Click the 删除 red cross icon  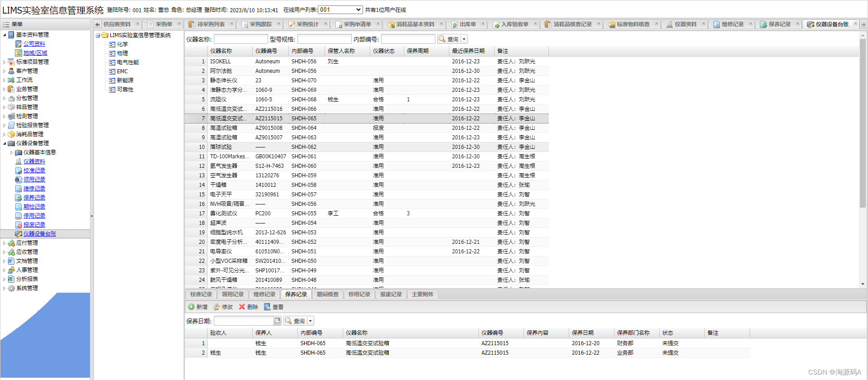coord(242,307)
